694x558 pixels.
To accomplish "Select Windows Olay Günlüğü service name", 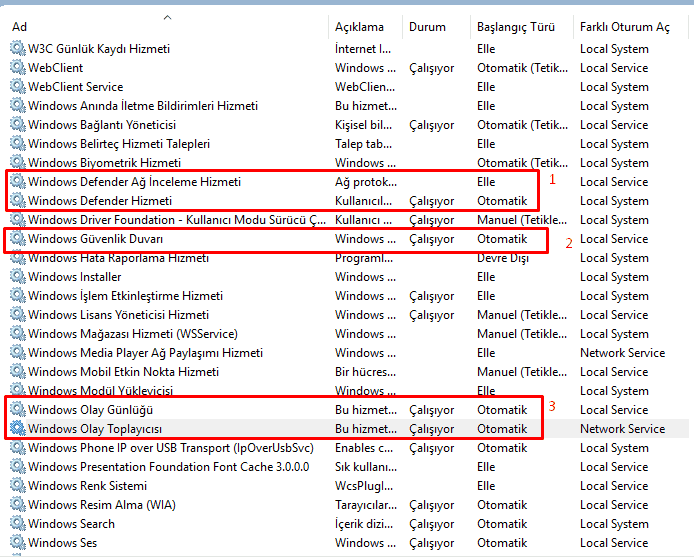I will click(x=90, y=410).
